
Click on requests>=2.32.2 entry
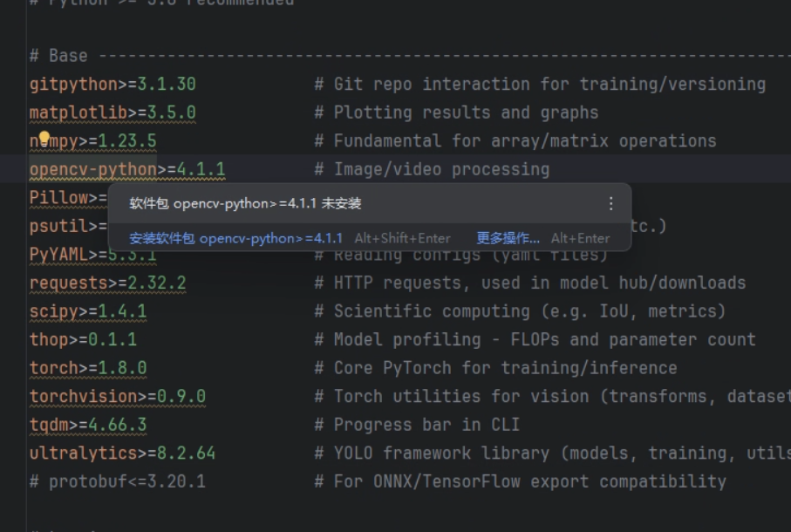click(107, 283)
